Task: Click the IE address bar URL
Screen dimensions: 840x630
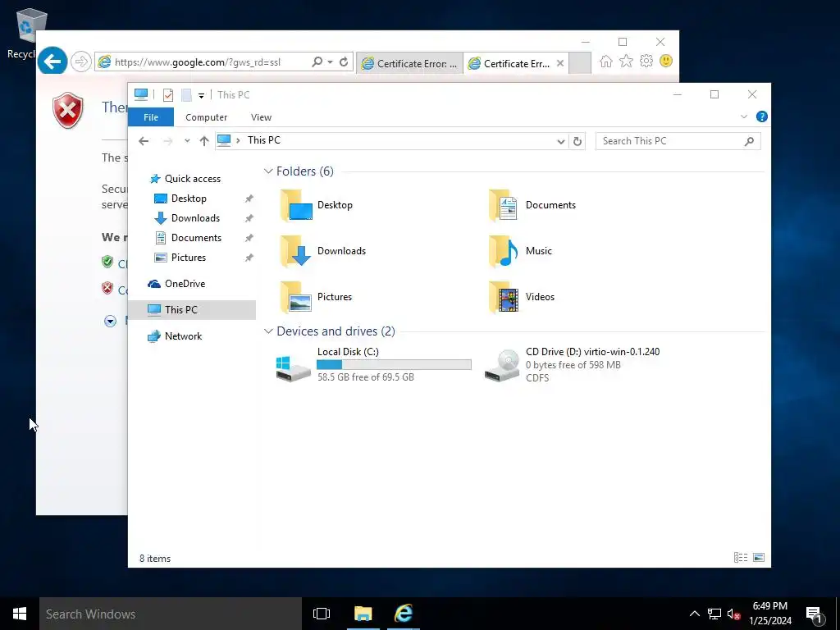Action: pos(198,62)
